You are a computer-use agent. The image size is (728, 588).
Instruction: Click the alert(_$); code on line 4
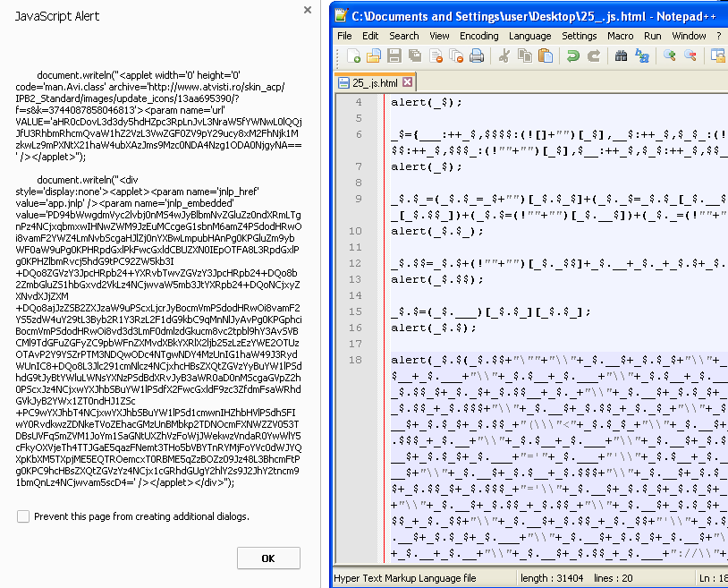[427, 102]
